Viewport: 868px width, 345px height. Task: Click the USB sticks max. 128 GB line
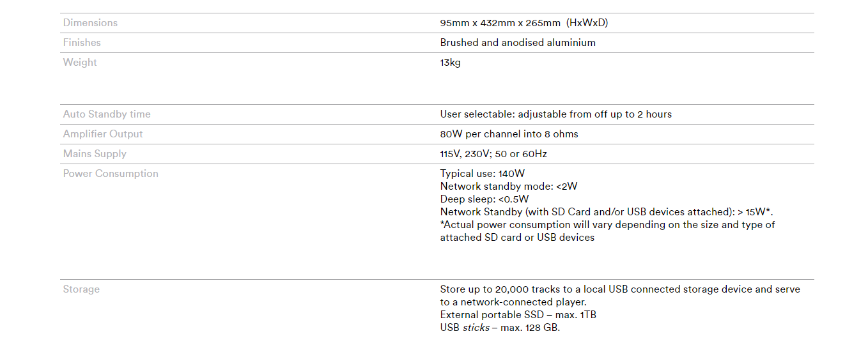(500, 328)
